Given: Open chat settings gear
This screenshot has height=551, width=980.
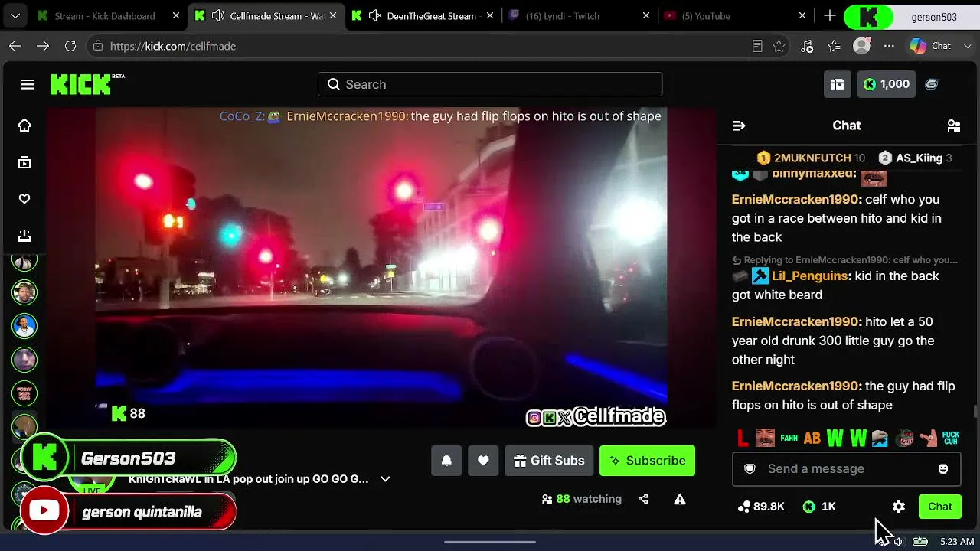Looking at the screenshot, I should 899,507.
